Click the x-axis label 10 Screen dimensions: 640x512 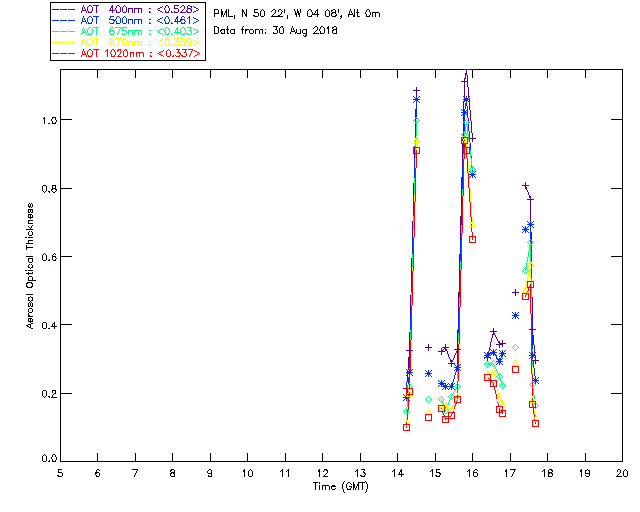[x=247, y=473]
